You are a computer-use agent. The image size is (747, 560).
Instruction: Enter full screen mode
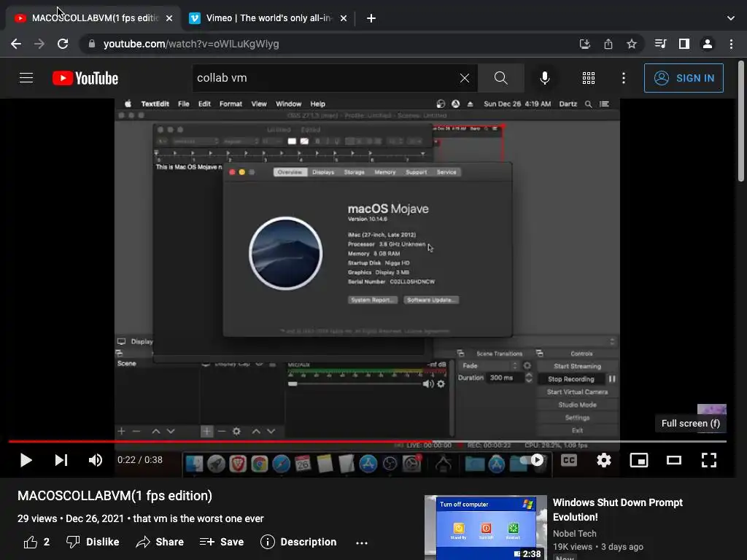click(709, 460)
